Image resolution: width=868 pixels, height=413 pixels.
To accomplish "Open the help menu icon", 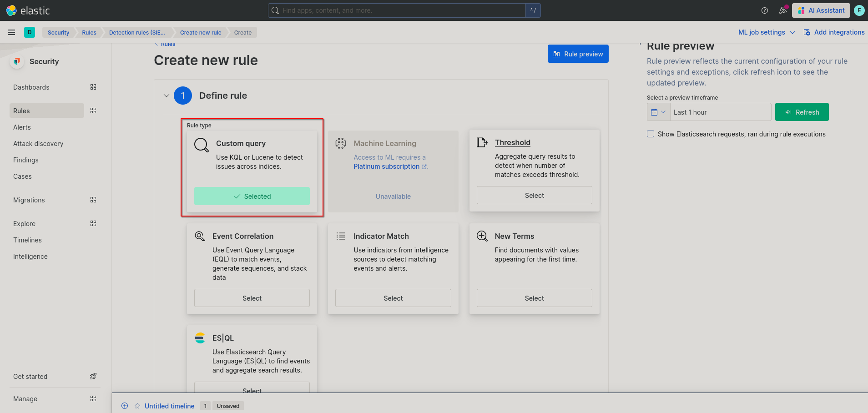I will point(765,10).
